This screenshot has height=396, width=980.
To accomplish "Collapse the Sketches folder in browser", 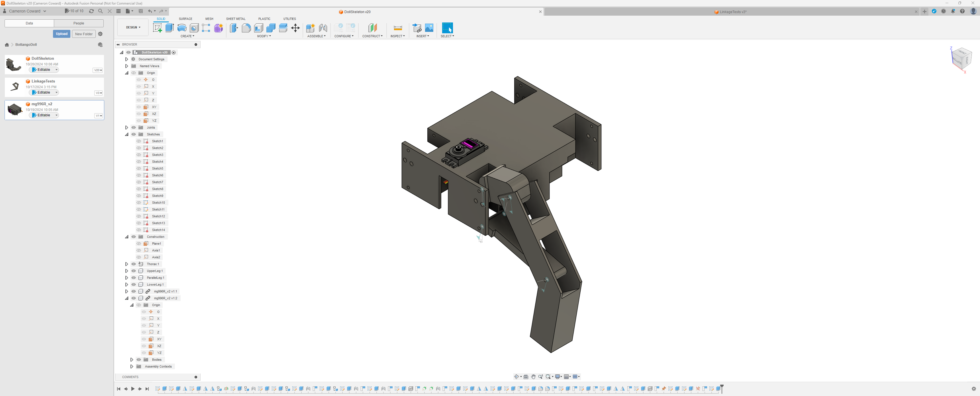I will pos(126,134).
